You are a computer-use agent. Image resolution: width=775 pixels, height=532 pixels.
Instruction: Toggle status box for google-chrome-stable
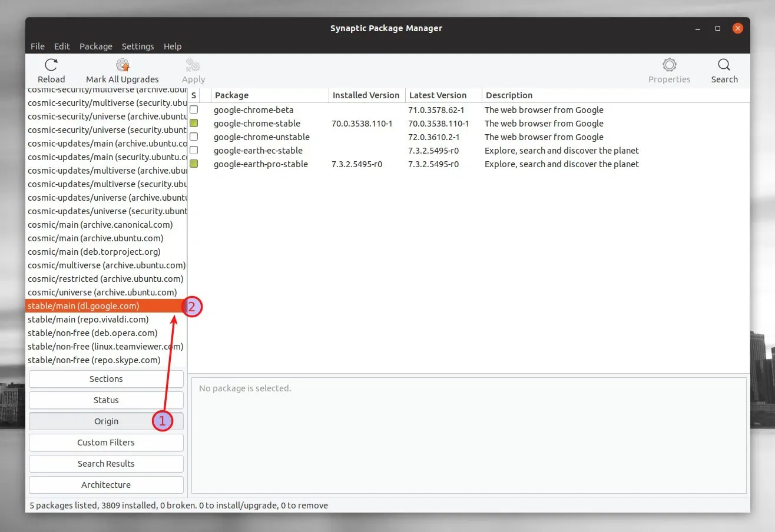194,124
